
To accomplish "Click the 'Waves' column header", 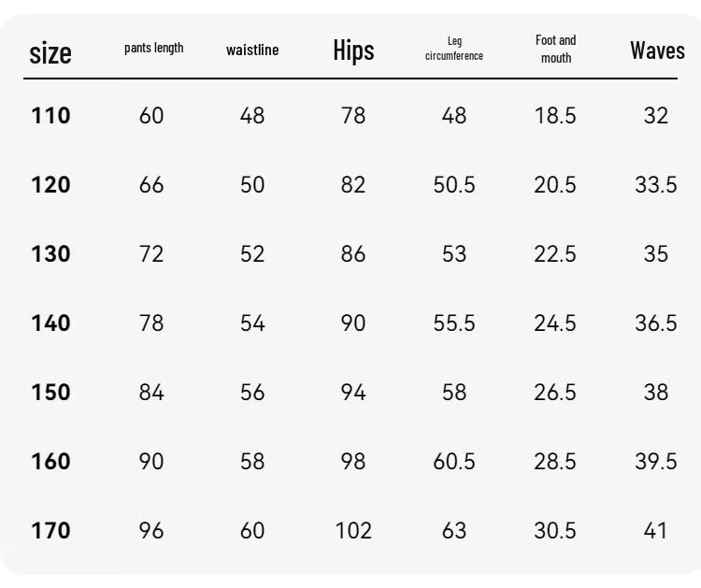I will tap(657, 50).
